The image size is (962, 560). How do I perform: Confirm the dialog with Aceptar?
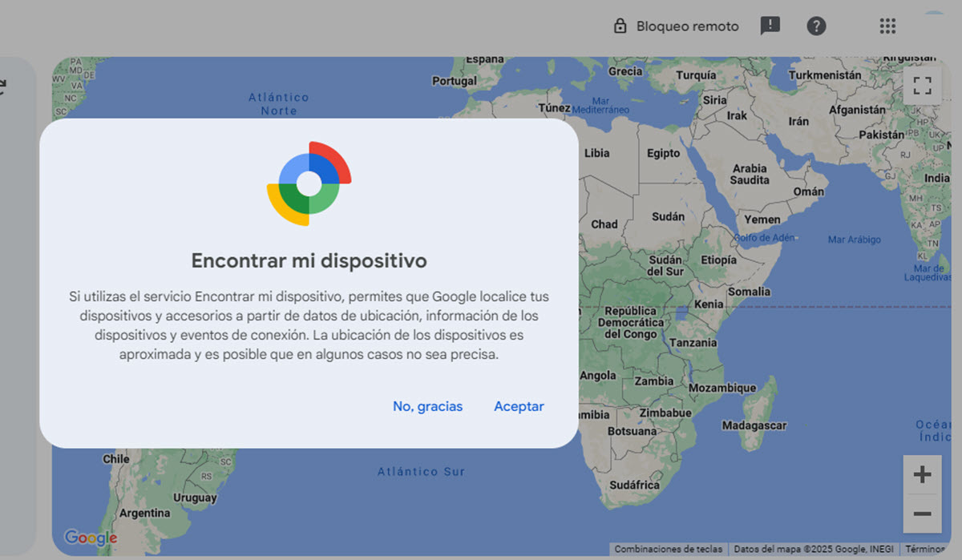click(519, 406)
